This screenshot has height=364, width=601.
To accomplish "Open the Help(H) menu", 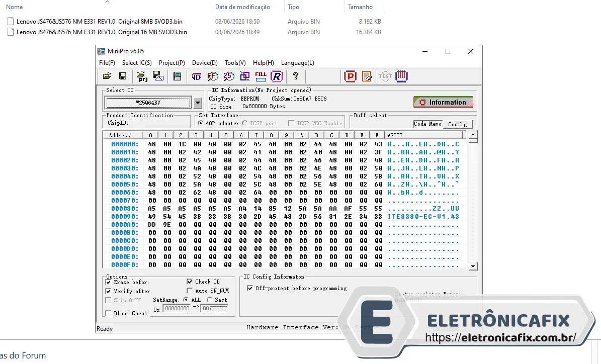I will tap(264, 63).
